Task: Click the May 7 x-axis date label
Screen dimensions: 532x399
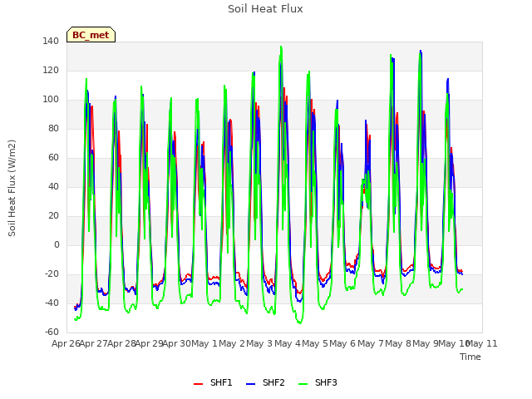Action: tap(371, 343)
